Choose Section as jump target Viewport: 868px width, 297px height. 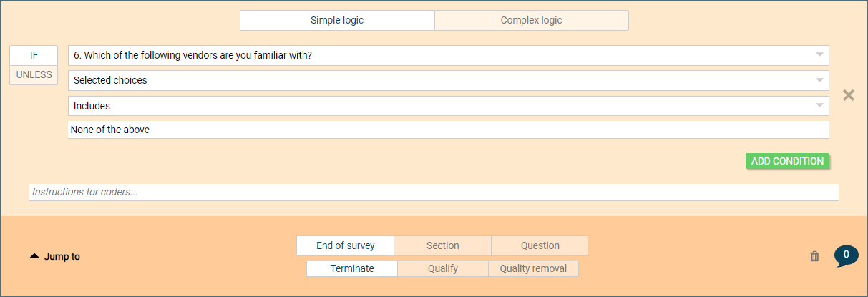442,245
